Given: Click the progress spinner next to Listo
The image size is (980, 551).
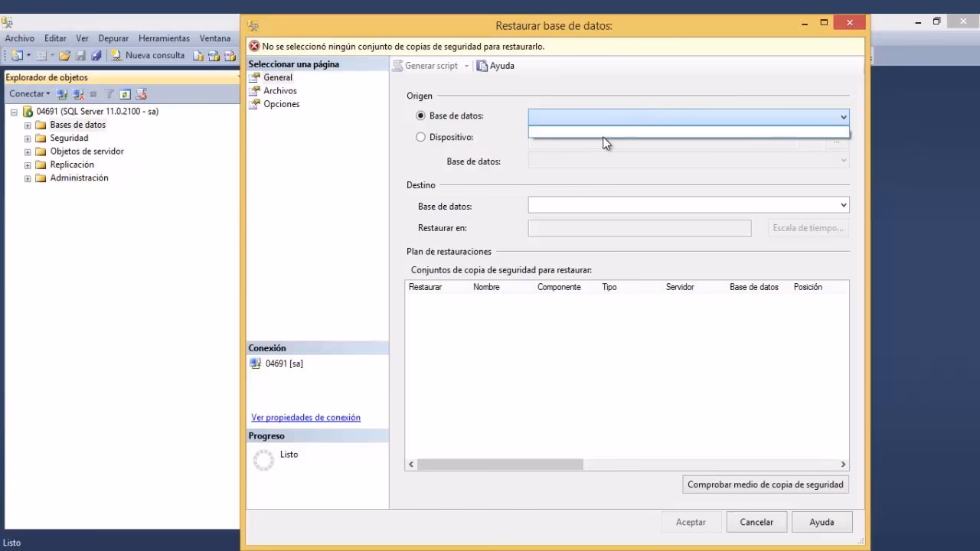Looking at the screenshot, I should pos(263,460).
